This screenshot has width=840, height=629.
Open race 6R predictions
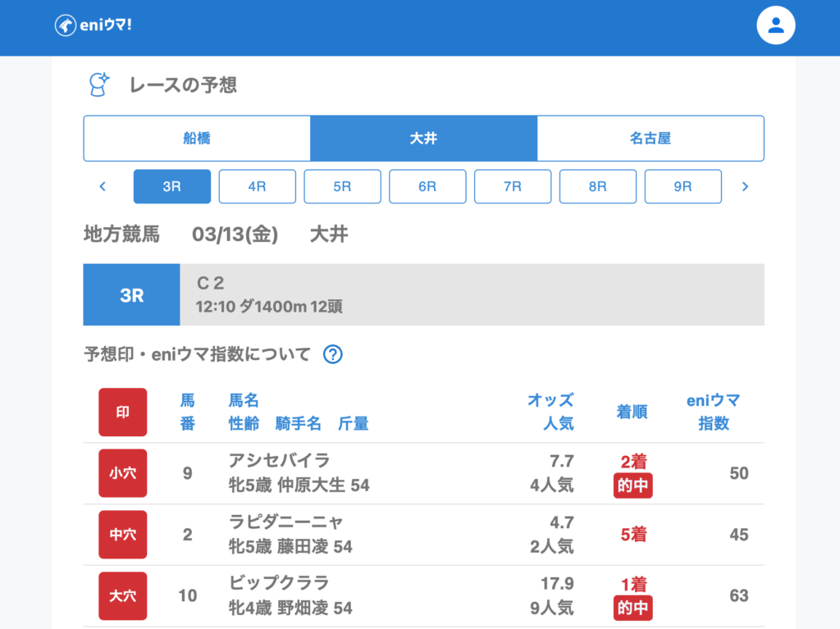(427, 186)
